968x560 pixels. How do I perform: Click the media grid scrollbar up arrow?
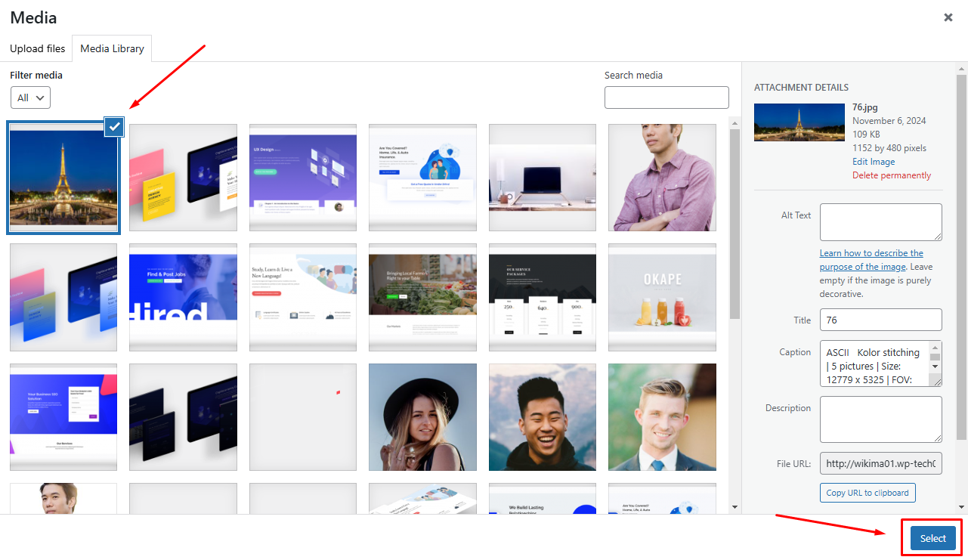click(x=735, y=122)
